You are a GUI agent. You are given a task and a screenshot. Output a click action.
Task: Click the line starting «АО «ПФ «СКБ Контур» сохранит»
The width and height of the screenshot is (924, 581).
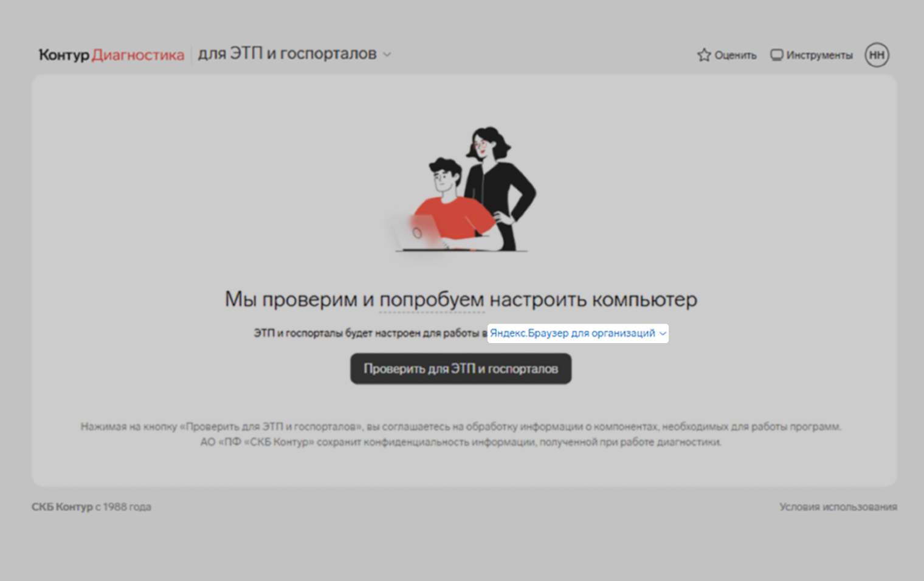click(x=461, y=442)
